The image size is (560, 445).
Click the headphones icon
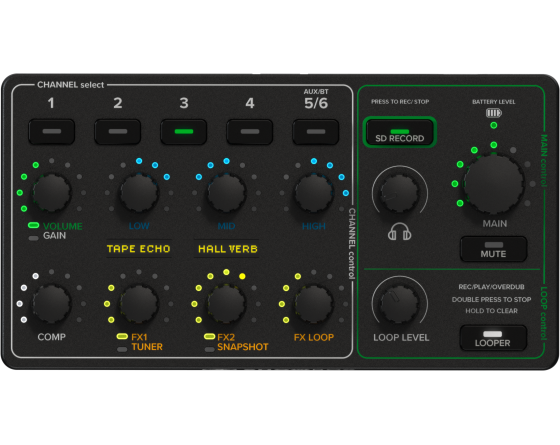click(399, 231)
